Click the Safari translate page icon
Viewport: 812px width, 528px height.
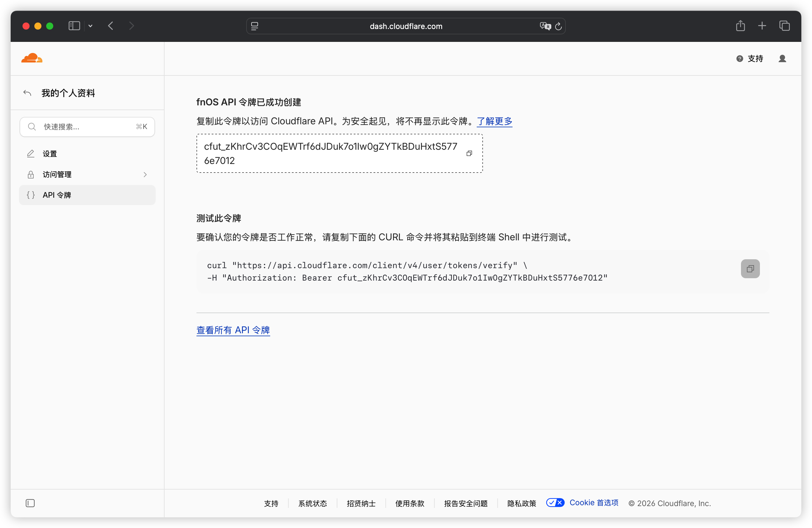click(545, 26)
